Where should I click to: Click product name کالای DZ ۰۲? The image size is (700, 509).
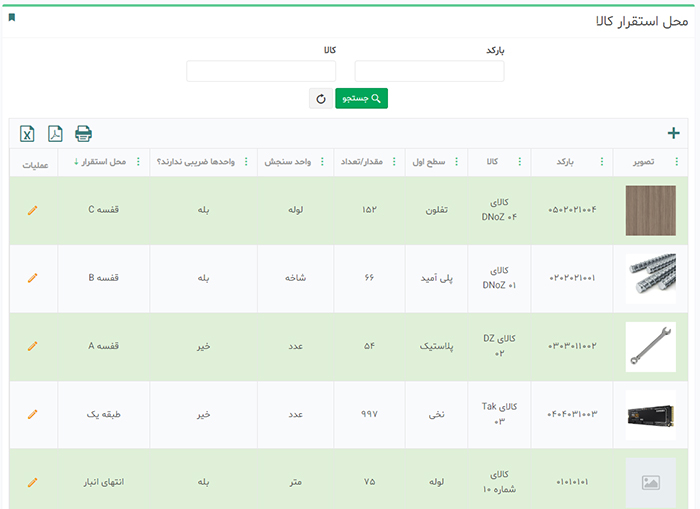tap(499, 346)
